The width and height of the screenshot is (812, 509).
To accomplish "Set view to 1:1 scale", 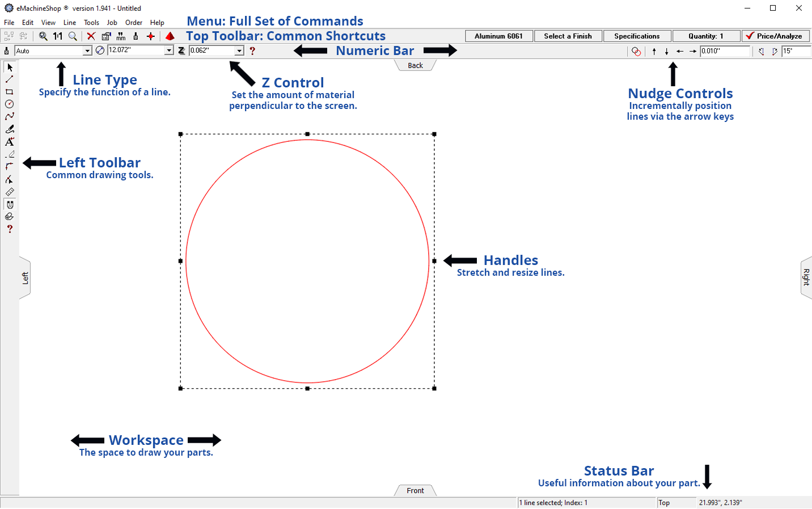I will point(58,36).
